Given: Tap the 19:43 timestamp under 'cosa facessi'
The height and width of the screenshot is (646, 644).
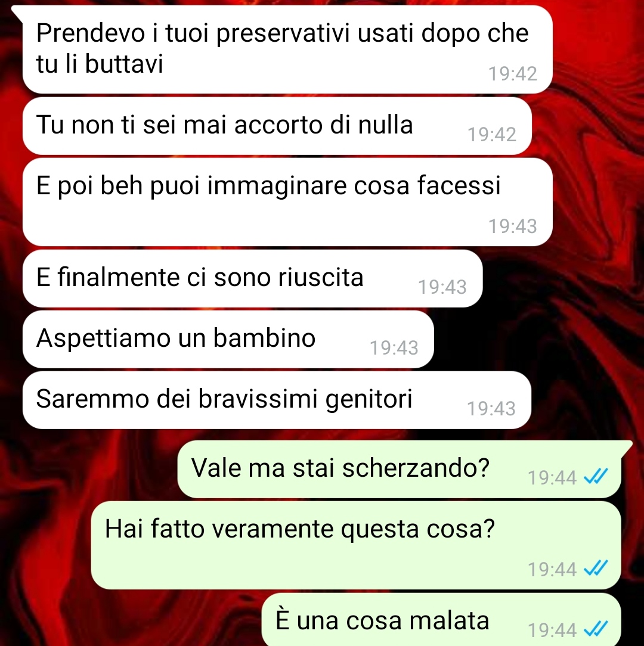Looking at the screenshot, I should click(x=512, y=226).
